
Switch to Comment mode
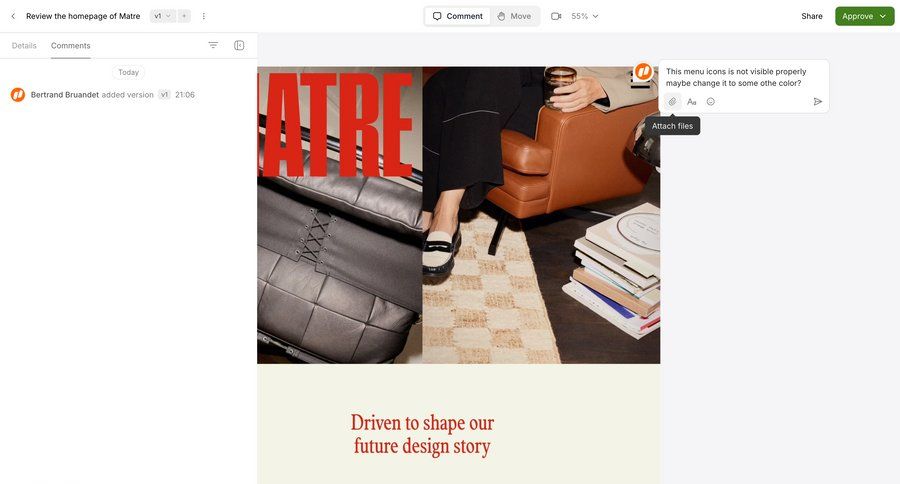[457, 16]
